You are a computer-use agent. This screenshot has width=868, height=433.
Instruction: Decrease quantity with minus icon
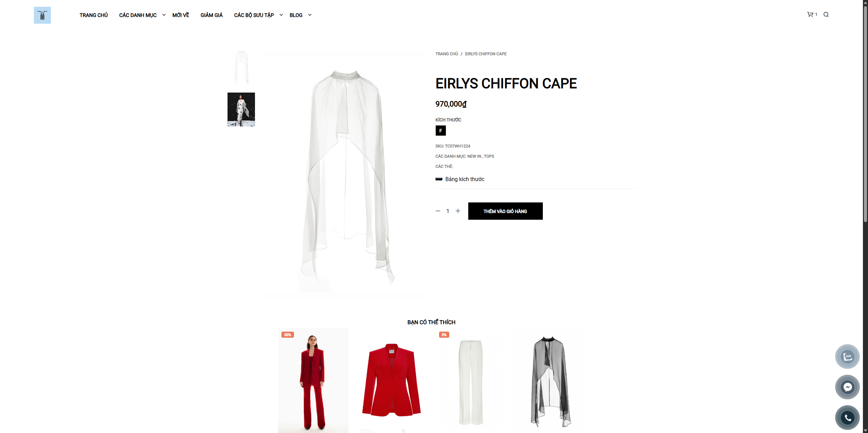[438, 211]
